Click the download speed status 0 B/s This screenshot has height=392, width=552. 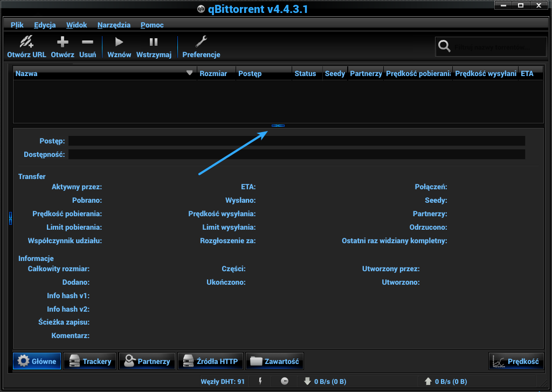325,381
